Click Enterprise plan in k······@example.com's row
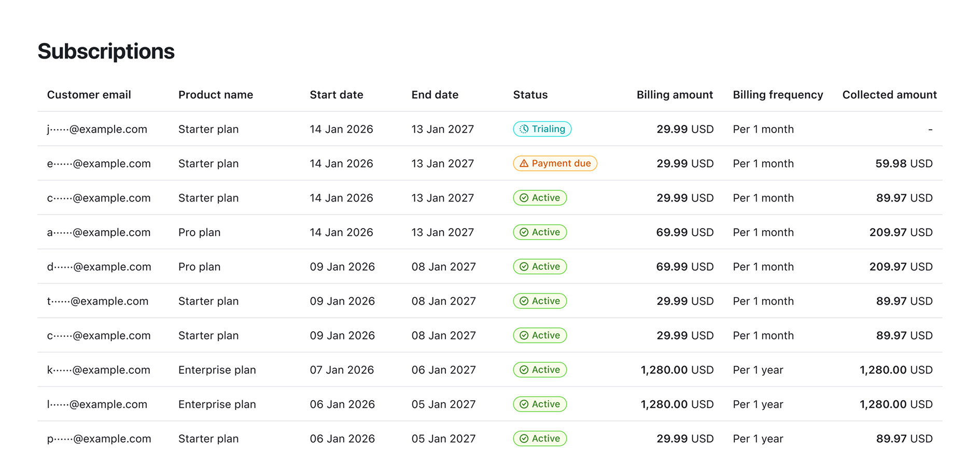Viewport: 980px width, 452px height. [217, 370]
